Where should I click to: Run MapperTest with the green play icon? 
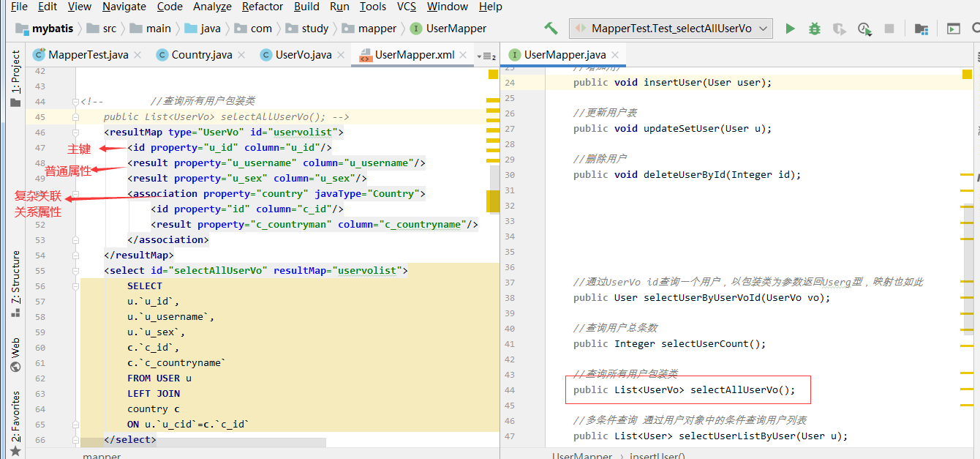[790, 29]
